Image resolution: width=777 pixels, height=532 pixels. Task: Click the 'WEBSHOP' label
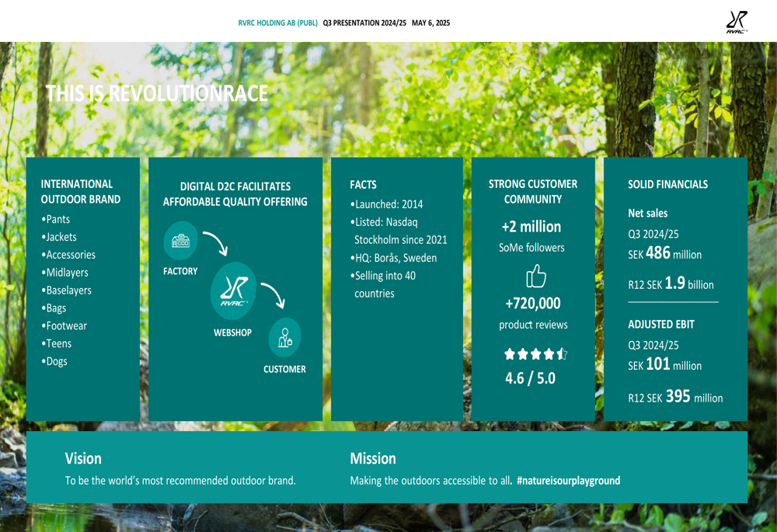233,333
